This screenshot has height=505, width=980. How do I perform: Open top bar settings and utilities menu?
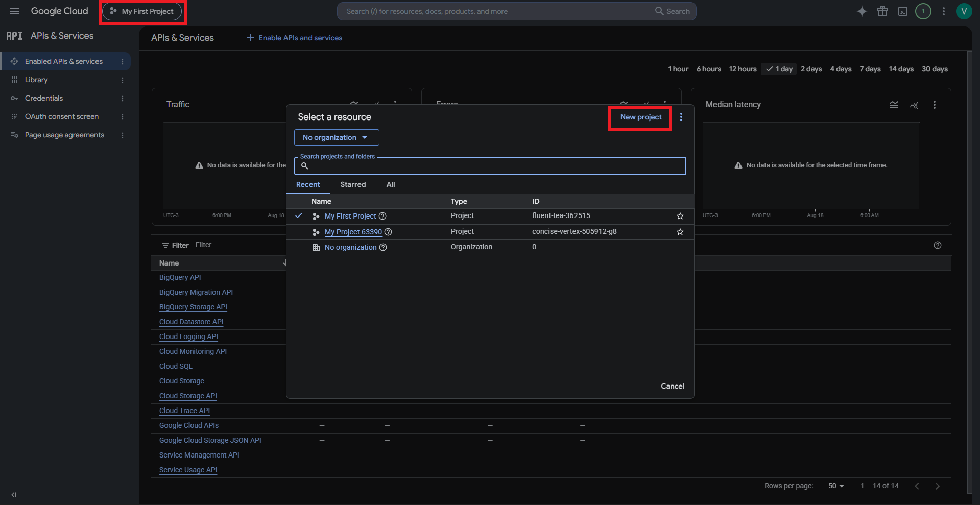click(x=944, y=11)
